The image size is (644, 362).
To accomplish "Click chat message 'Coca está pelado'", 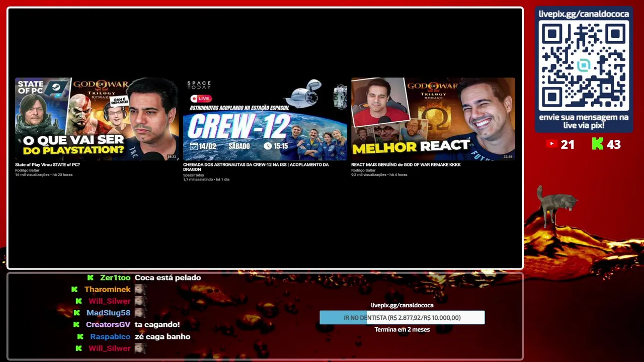I will tap(168, 278).
